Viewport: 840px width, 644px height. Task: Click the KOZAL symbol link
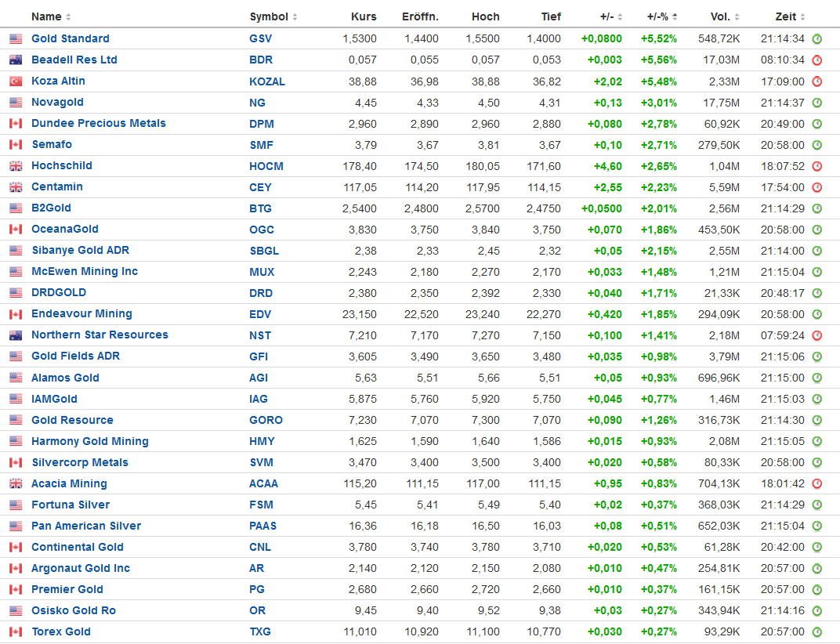[x=266, y=81]
